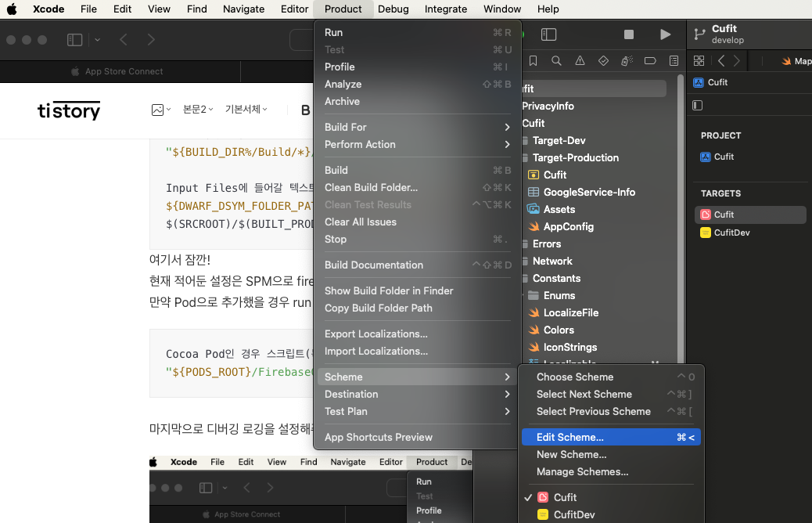Viewport: 812px width, 523px height.
Task: Choose New Scheme in submenu
Action: coord(611,454)
